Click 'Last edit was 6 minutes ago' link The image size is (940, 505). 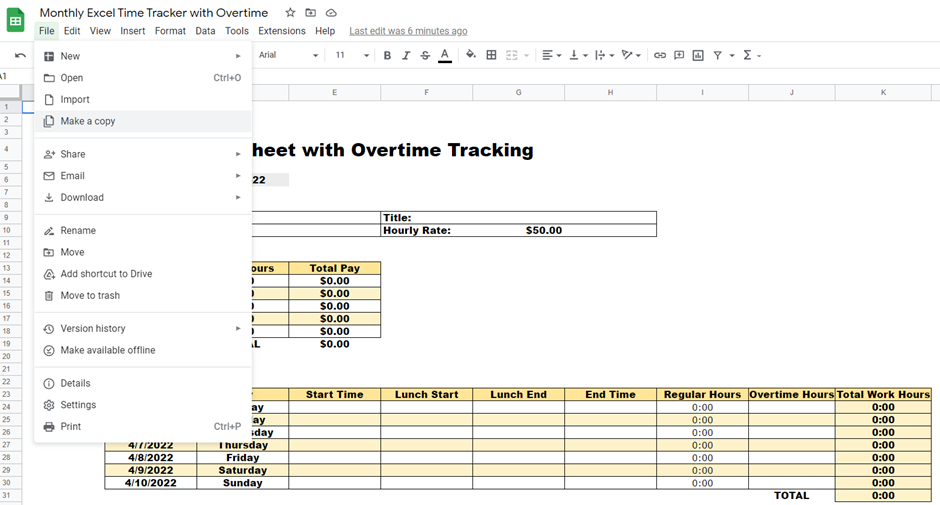point(408,31)
